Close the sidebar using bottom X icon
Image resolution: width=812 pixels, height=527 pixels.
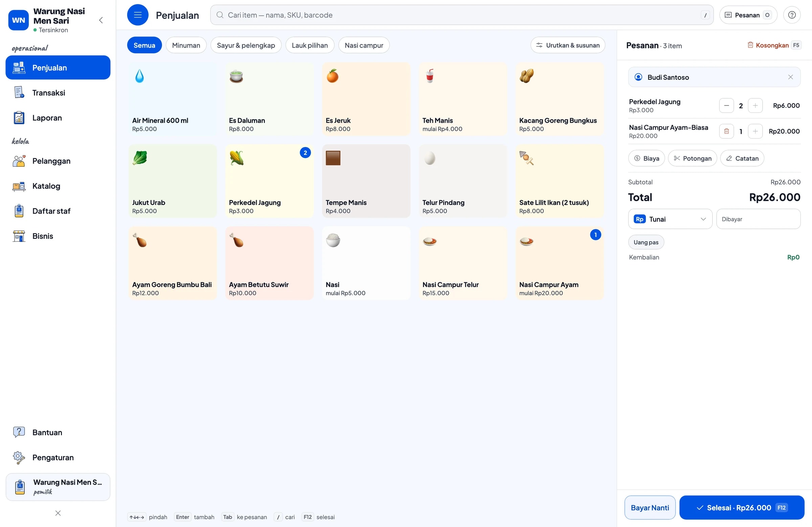click(x=58, y=513)
